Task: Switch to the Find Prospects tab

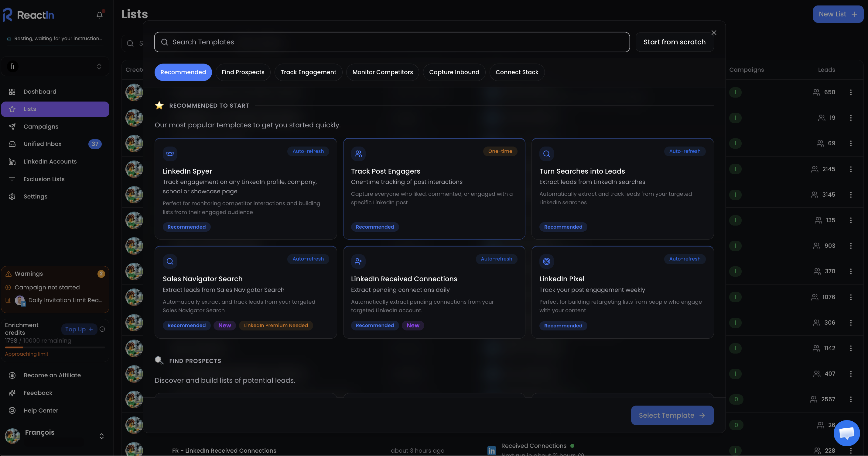Action: (x=243, y=72)
